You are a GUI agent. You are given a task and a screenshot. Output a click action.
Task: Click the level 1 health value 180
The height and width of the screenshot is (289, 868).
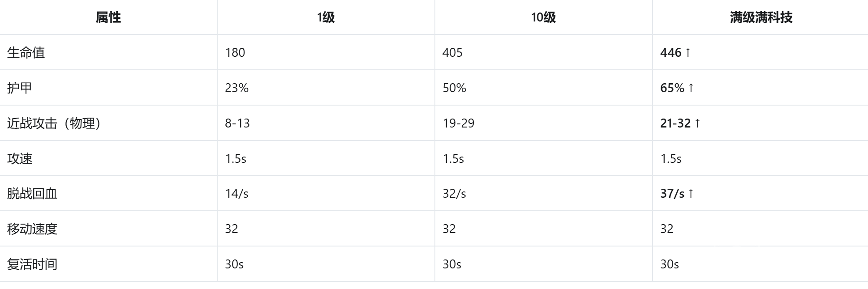coord(235,53)
